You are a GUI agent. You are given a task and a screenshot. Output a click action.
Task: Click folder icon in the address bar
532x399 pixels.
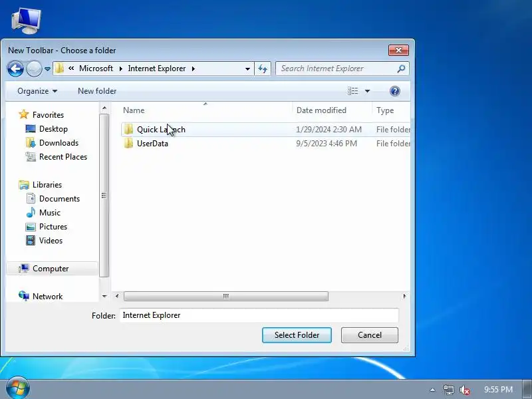click(60, 68)
